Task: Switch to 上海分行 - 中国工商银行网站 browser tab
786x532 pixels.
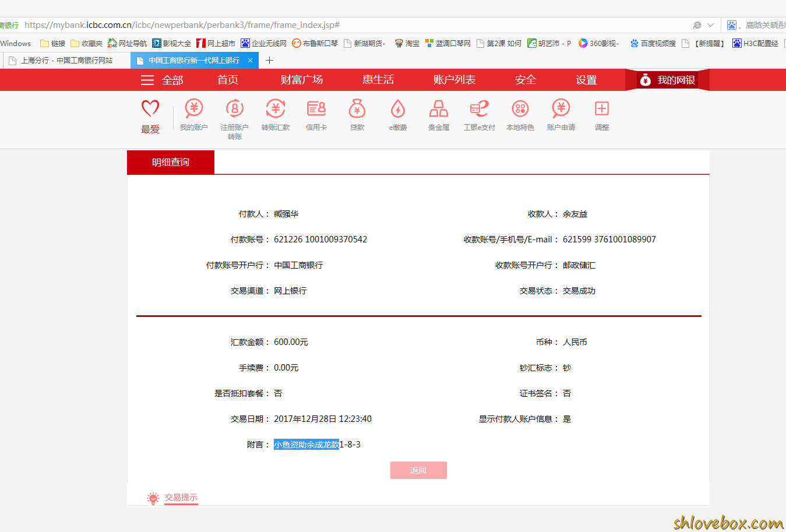Action: [x=66, y=60]
